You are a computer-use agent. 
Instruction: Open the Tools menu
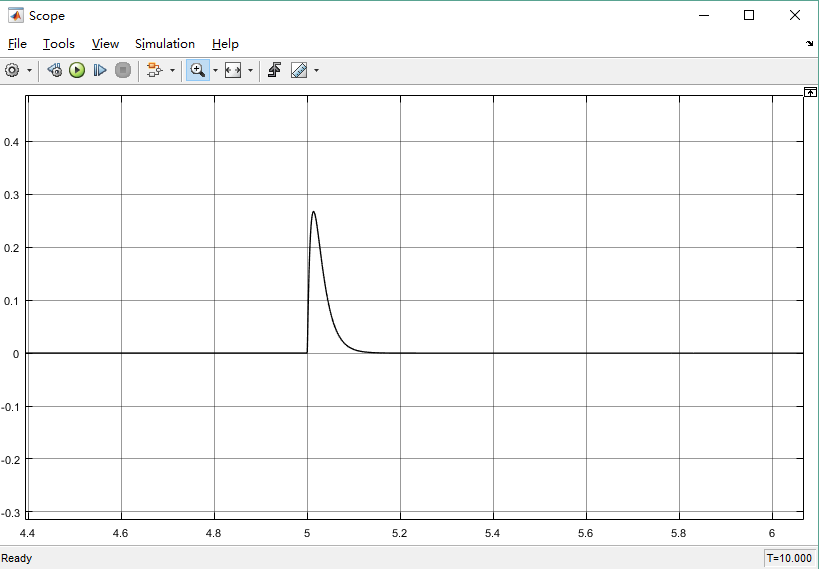pyautogui.click(x=58, y=44)
